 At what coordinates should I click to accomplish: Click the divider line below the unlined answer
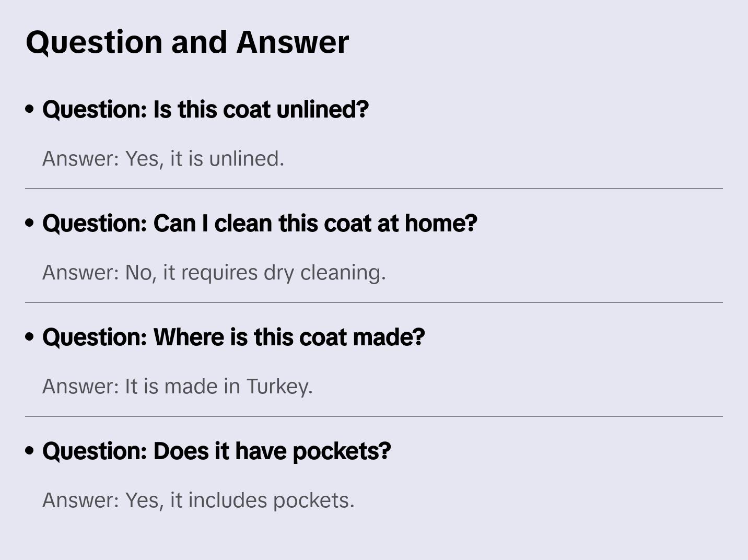[x=374, y=189]
